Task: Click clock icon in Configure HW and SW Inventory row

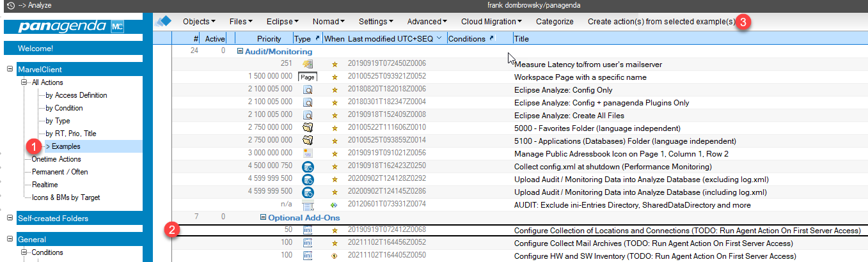Action: click(334, 256)
